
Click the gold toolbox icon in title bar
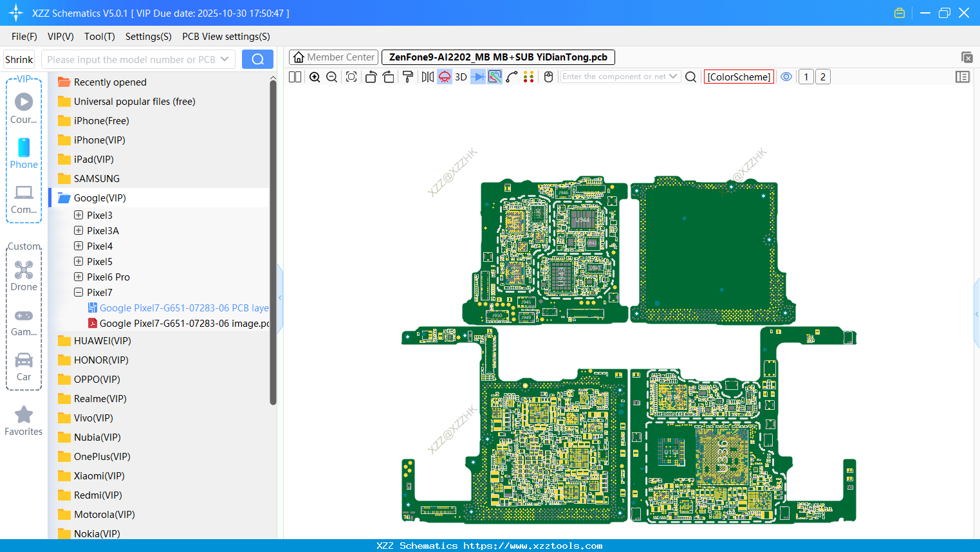point(900,13)
